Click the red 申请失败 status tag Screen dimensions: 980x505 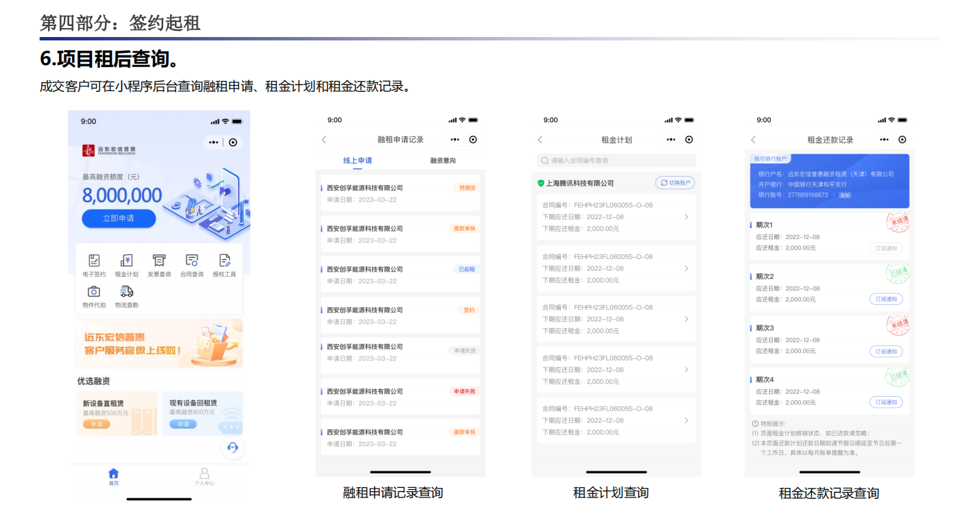coord(464,391)
